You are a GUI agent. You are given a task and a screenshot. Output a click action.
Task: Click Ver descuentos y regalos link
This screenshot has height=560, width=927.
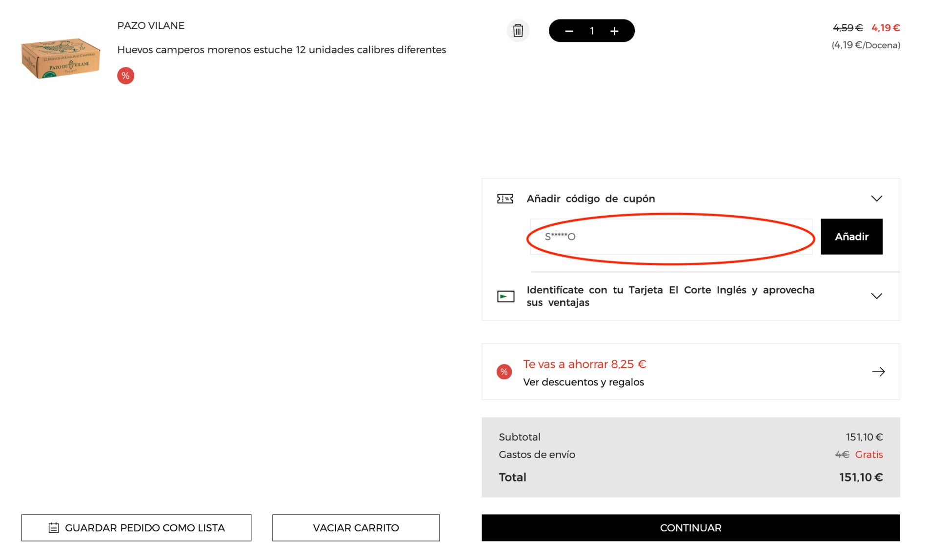[584, 382]
